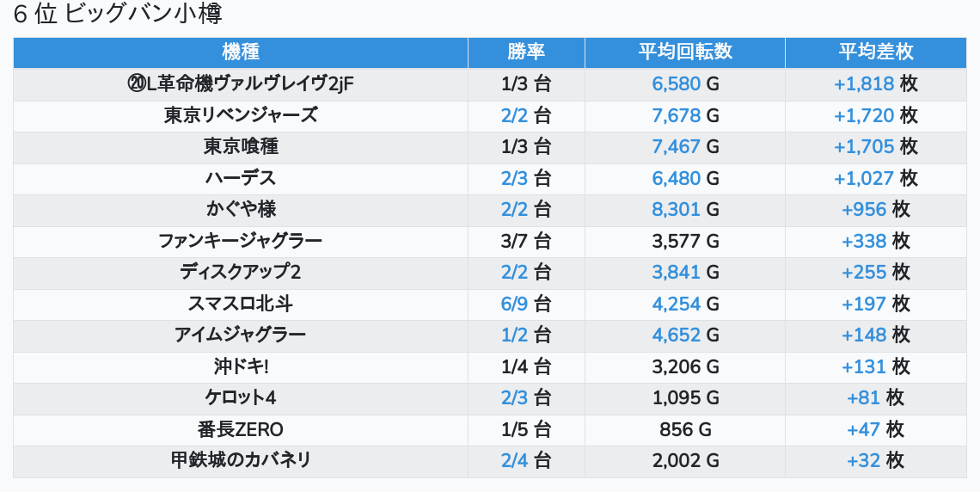Image resolution: width=980 pixels, height=492 pixels.
Task: Click the ファンキージャグラー machine name
Action: 241,241
